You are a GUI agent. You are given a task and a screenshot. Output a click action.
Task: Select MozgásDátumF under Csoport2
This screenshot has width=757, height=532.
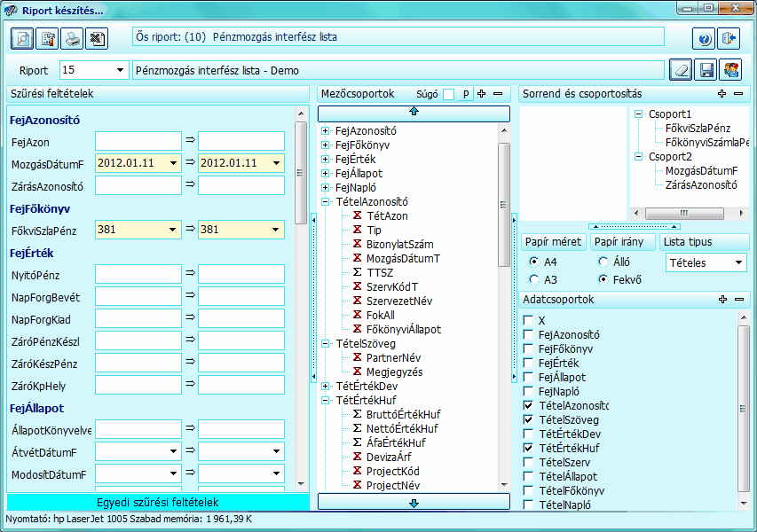point(701,171)
